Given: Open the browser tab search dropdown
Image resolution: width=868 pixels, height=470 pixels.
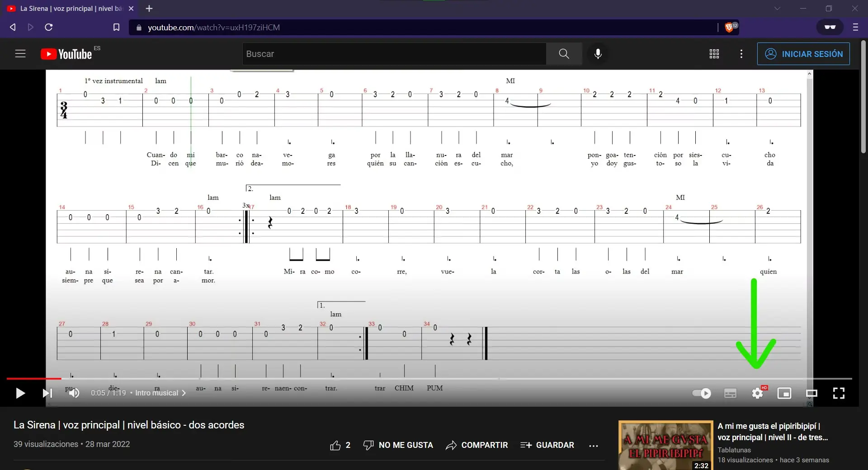Looking at the screenshot, I should (x=778, y=8).
